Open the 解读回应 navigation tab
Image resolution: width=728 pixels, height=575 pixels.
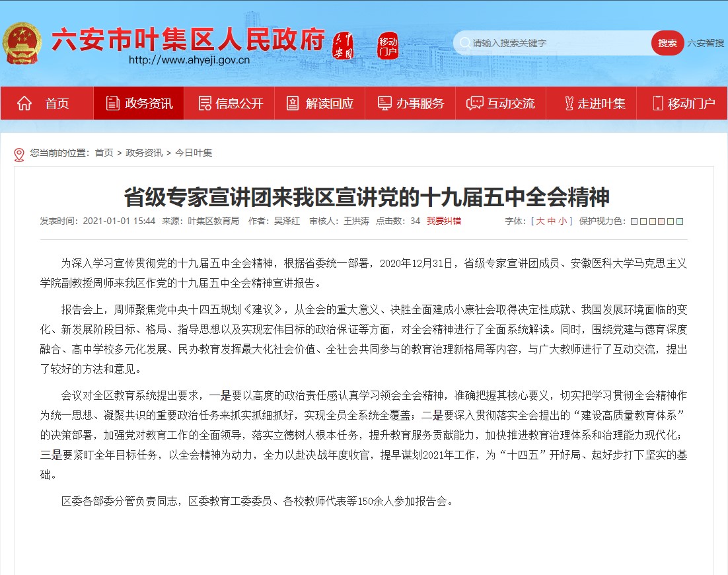pyautogui.click(x=320, y=103)
